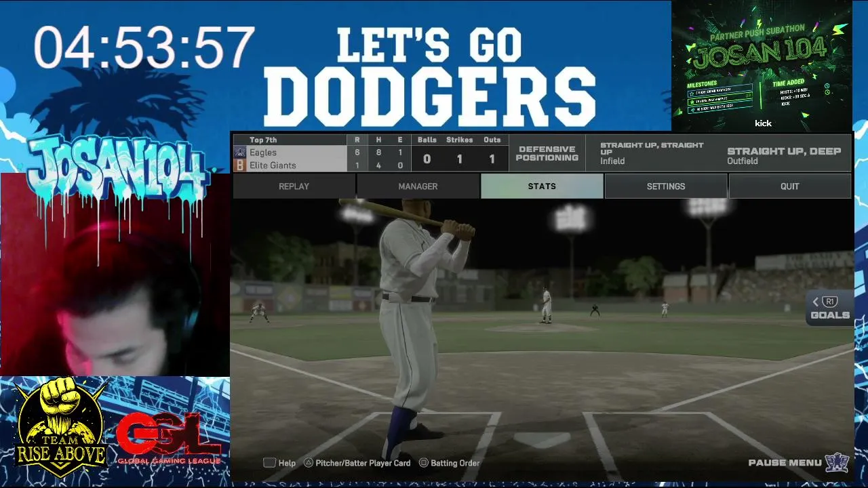
Task: Click the Elite Giants team logo icon
Action: point(239,165)
